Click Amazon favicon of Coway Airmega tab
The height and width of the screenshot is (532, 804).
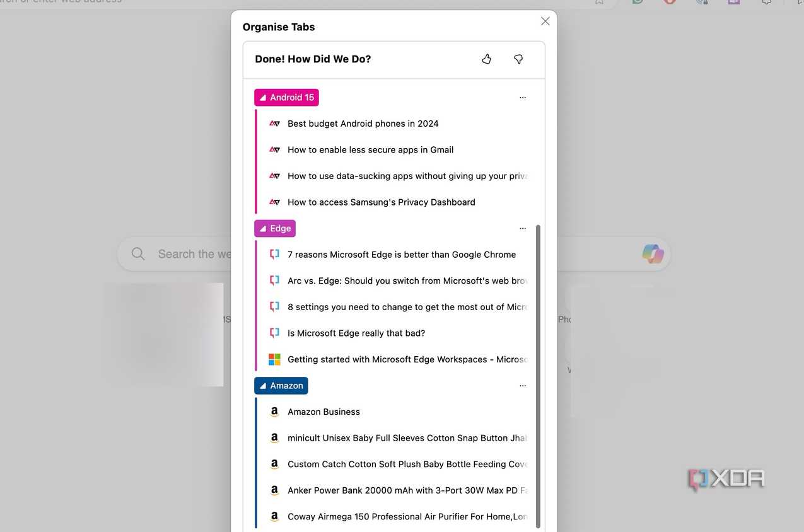click(274, 516)
